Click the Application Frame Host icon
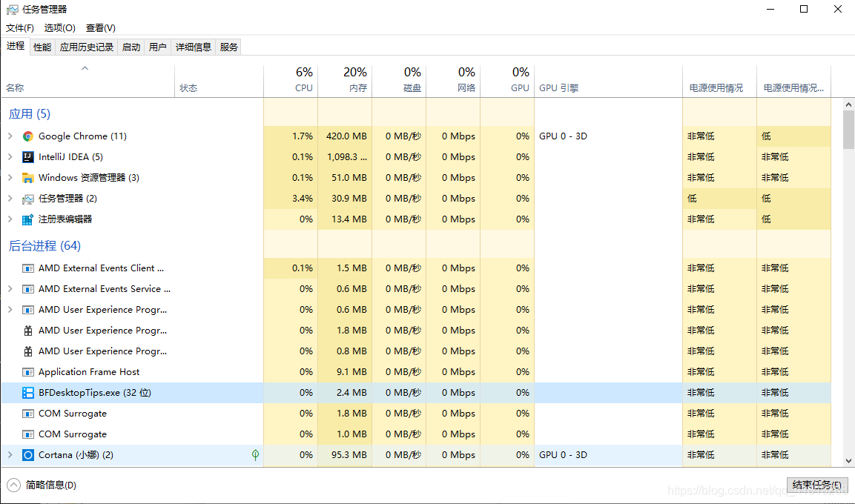 (28, 372)
